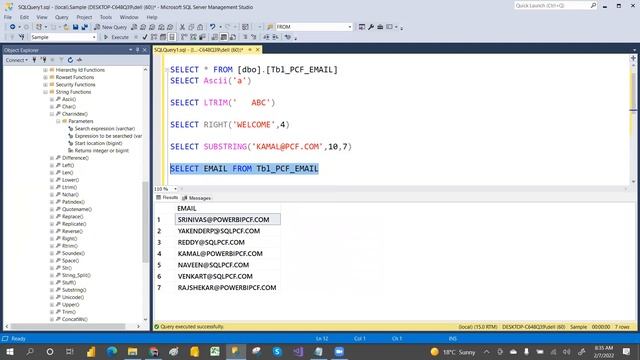Comment out the selected lines icon
The height and width of the screenshot is (360, 640).
[x=245, y=37]
